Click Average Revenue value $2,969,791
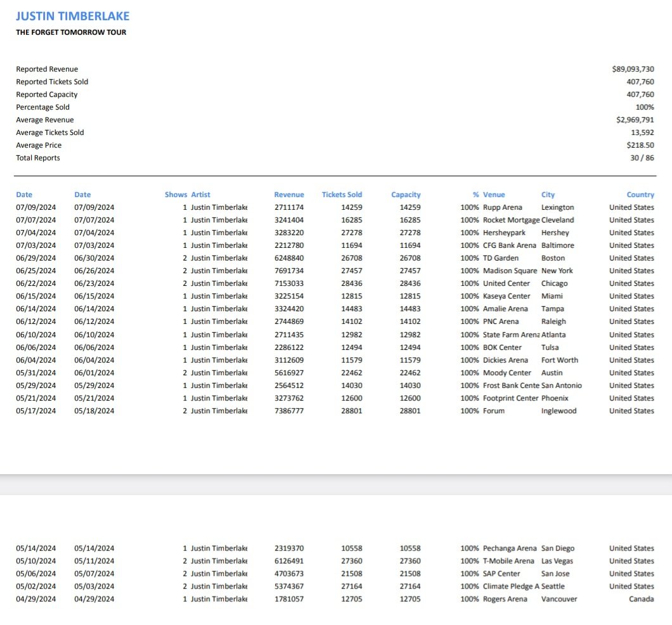This screenshot has width=672, height=625. tap(635, 120)
